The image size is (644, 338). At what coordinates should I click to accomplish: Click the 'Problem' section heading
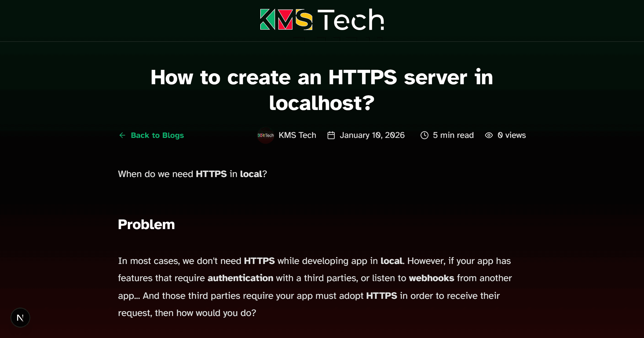tap(146, 224)
